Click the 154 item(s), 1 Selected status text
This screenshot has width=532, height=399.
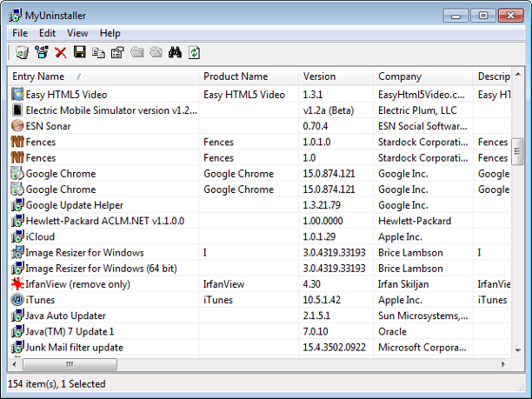(57, 383)
